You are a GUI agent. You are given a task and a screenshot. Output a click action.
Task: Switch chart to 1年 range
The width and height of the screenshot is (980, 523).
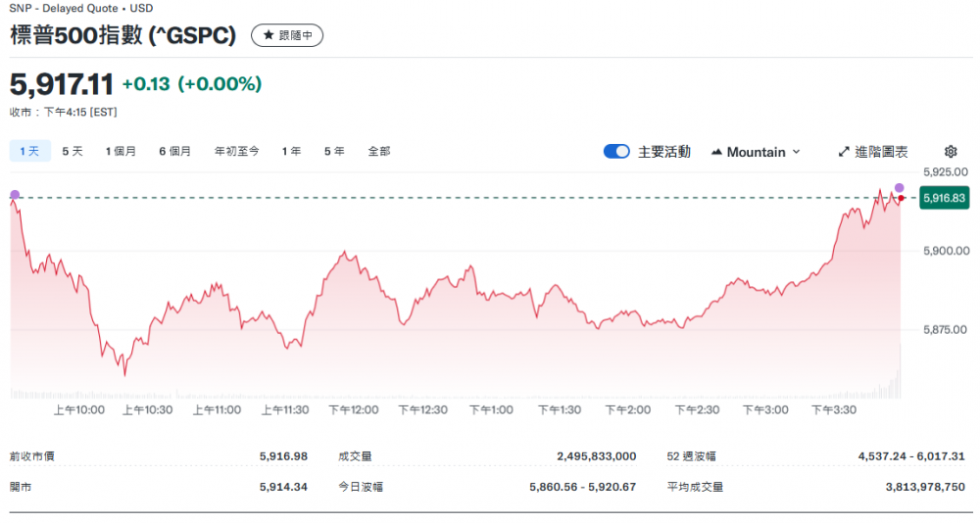tap(291, 151)
